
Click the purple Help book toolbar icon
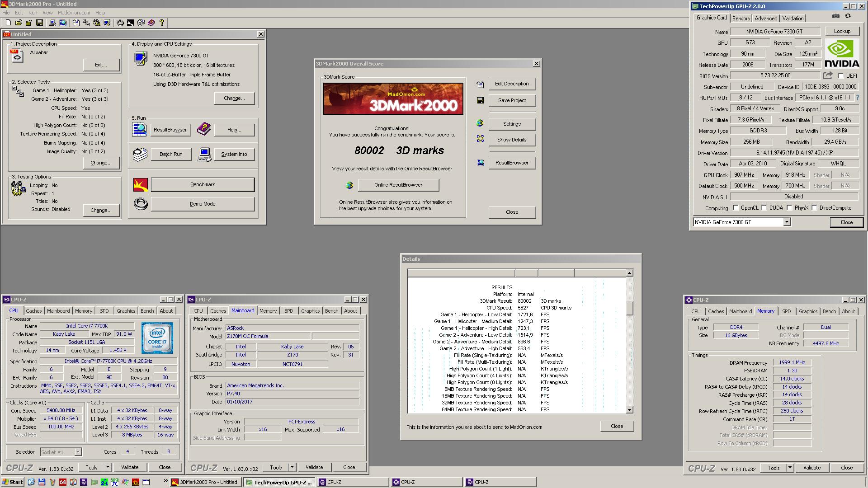pos(151,23)
